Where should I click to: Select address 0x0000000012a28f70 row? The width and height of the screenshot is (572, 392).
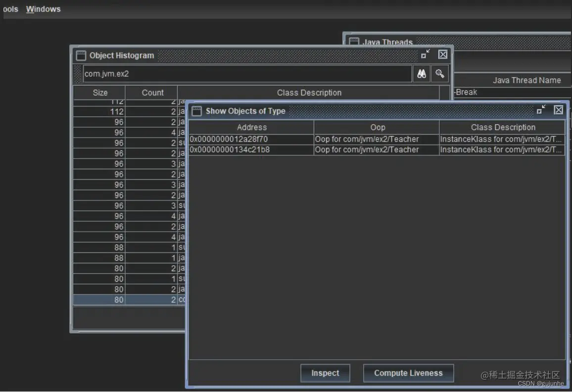tap(377, 139)
